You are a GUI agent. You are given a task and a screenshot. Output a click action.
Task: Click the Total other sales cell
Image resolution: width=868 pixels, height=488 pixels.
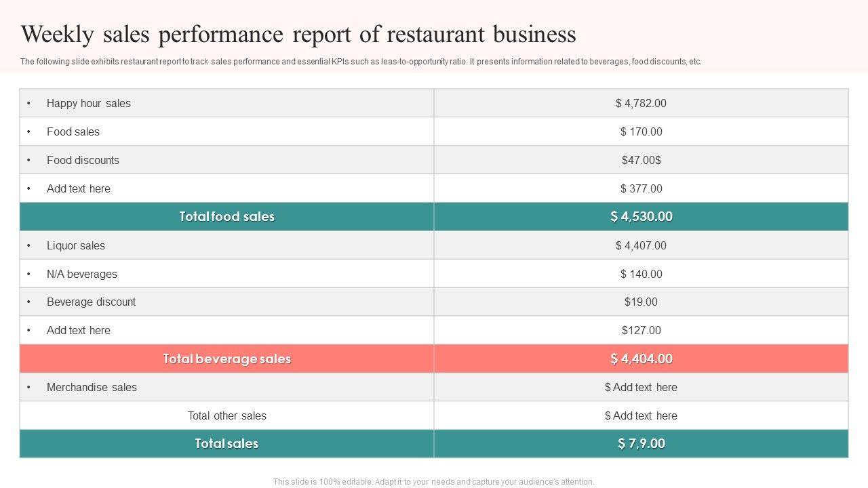point(226,416)
